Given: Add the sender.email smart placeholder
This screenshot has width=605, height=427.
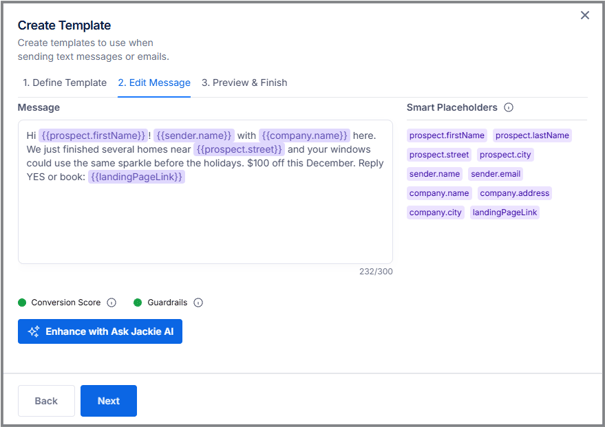Looking at the screenshot, I should [496, 174].
